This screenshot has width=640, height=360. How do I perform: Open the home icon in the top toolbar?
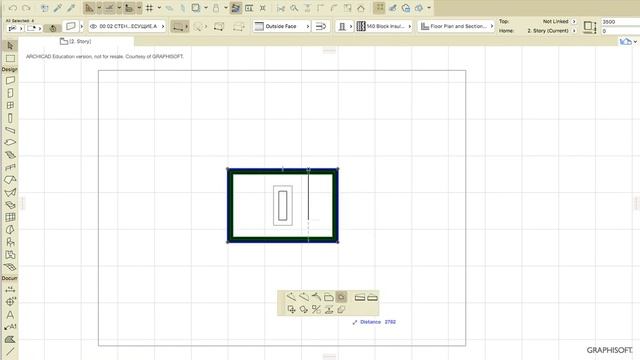click(x=361, y=8)
